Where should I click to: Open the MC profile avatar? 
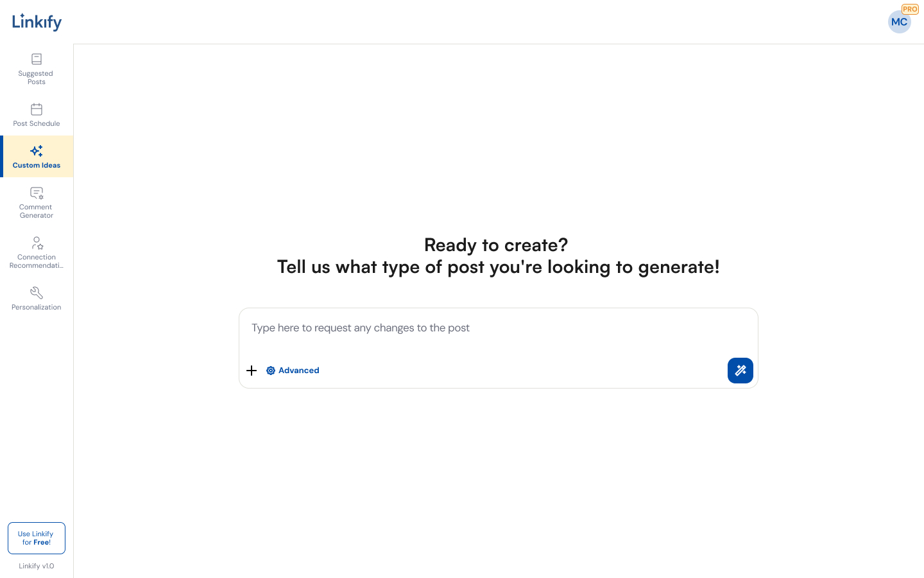click(899, 22)
